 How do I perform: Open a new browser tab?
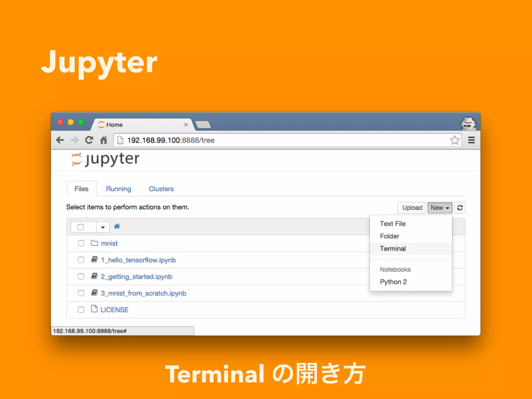click(x=203, y=125)
